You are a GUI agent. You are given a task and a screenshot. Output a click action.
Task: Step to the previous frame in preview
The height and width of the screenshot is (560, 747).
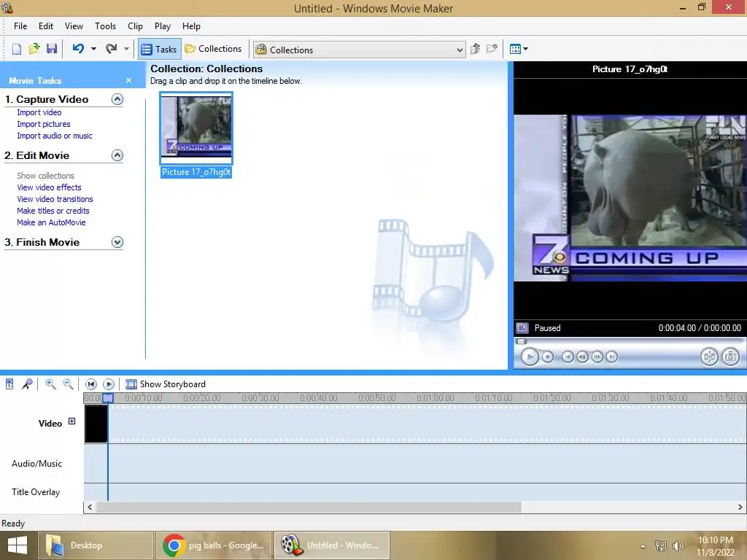point(582,357)
